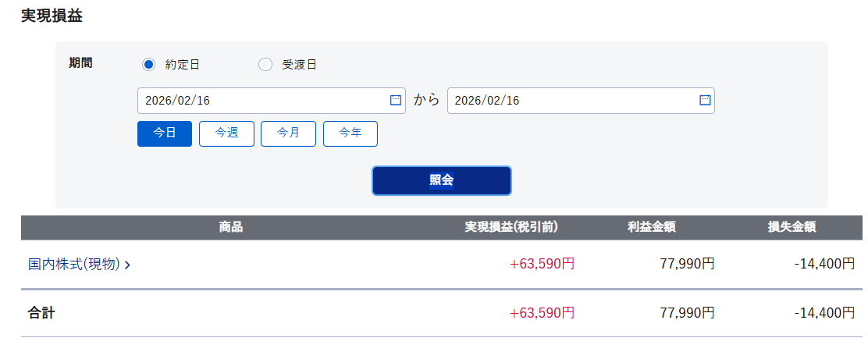The height and width of the screenshot is (345, 868).
Task: Select the 約定日 radio button
Action: click(149, 65)
